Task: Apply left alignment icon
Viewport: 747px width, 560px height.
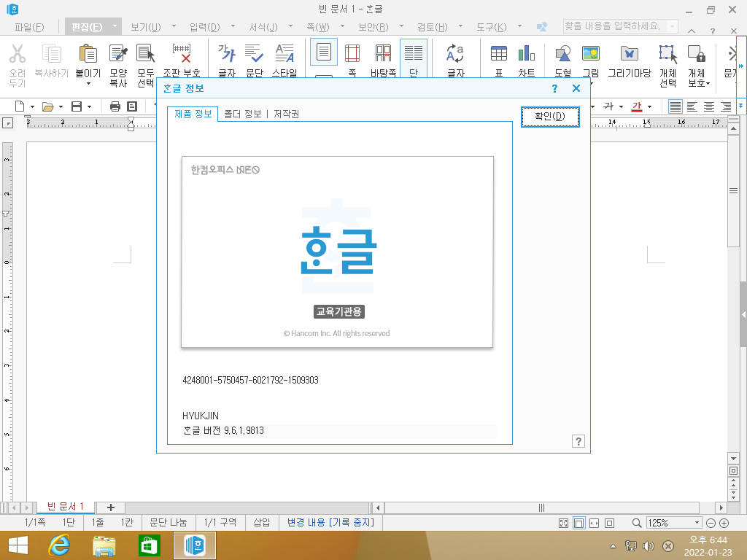Action: (x=692, y=106)
